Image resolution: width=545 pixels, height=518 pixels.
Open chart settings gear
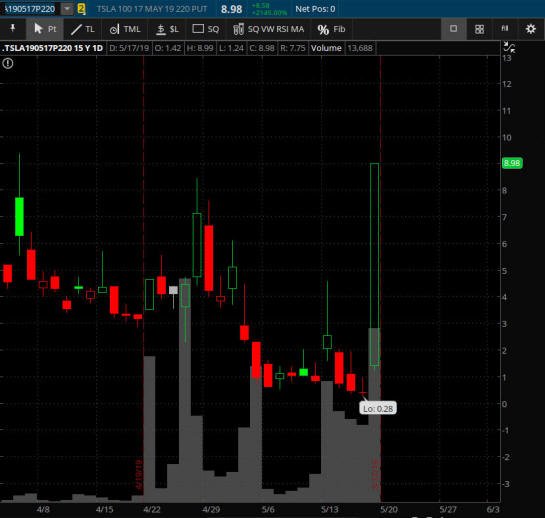point(531,29)
